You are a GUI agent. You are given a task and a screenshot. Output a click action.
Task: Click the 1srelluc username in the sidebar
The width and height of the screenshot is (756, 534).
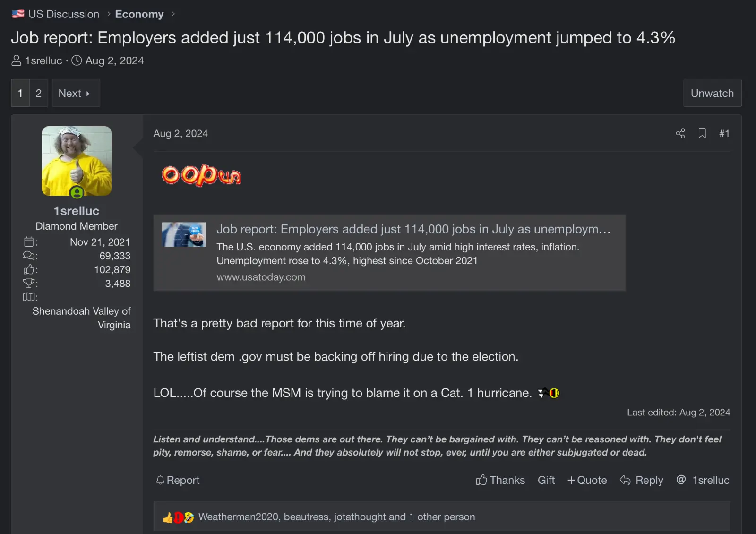[x=77, y=211]
